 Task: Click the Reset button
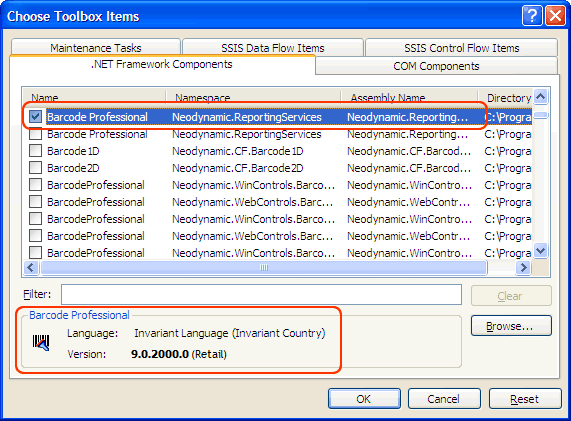tap(524, 399)
